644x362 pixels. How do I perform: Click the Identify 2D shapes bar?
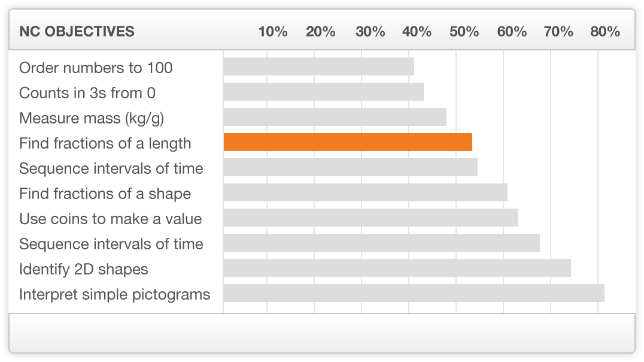tap(397, 268)
